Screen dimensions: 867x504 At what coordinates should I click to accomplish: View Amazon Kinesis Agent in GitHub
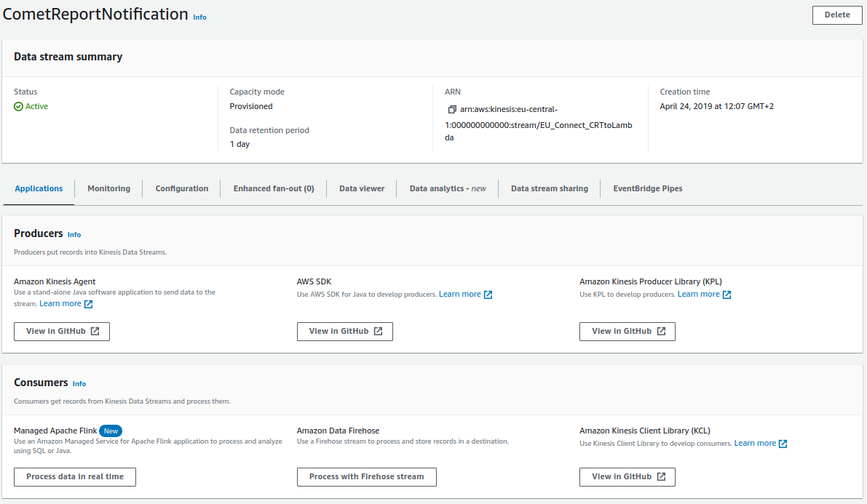pyautogui.click(x=62, y=332)
